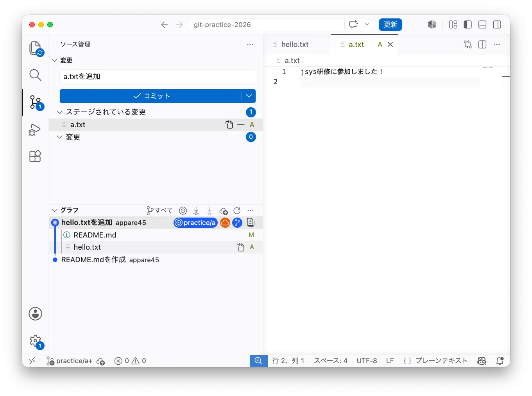532x396 pixels.
Task: Click the fetch icon in graph toolbar
Action: coord(196,211)
